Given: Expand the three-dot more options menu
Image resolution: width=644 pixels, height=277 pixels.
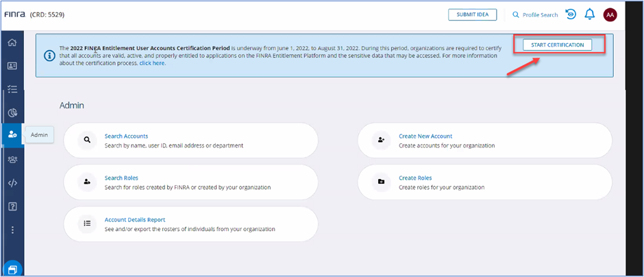Looking at the screenshot, I should [12, 230].
